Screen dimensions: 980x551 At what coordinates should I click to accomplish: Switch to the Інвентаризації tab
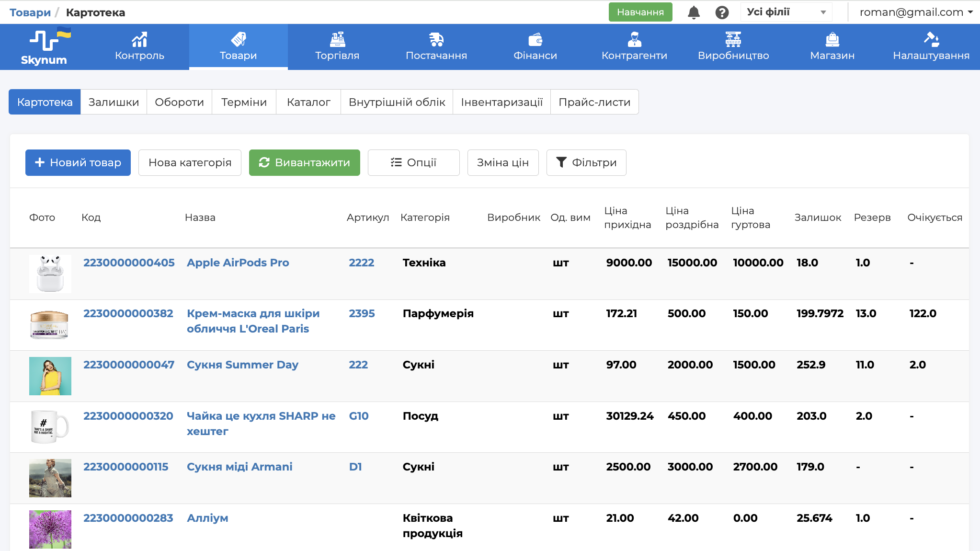coord(501,102)
